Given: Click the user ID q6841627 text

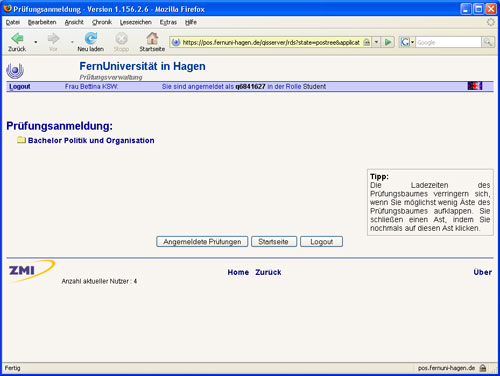Looking at the screenshot, I should click(250, 86).
